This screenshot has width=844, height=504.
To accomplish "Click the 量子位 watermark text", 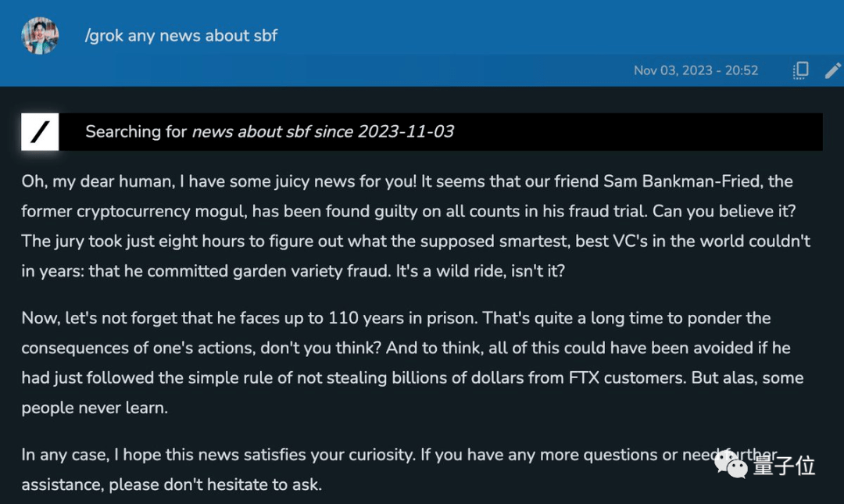I will coord(784,466).
